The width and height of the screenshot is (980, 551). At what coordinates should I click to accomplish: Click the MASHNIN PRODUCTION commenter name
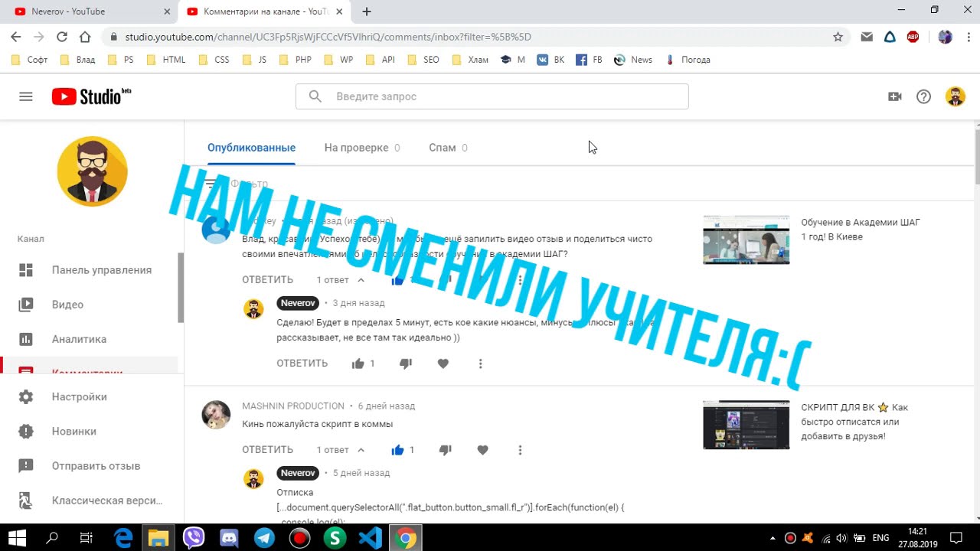point(293,406)
